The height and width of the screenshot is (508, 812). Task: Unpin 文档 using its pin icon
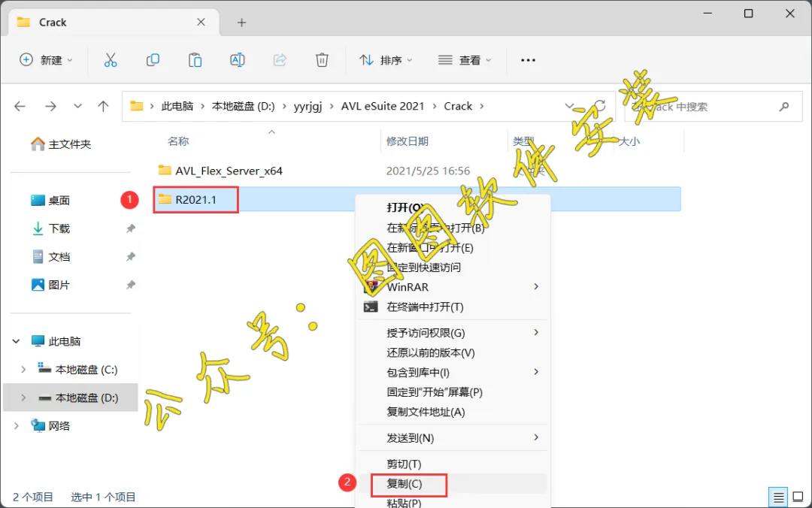click(131, 256)
